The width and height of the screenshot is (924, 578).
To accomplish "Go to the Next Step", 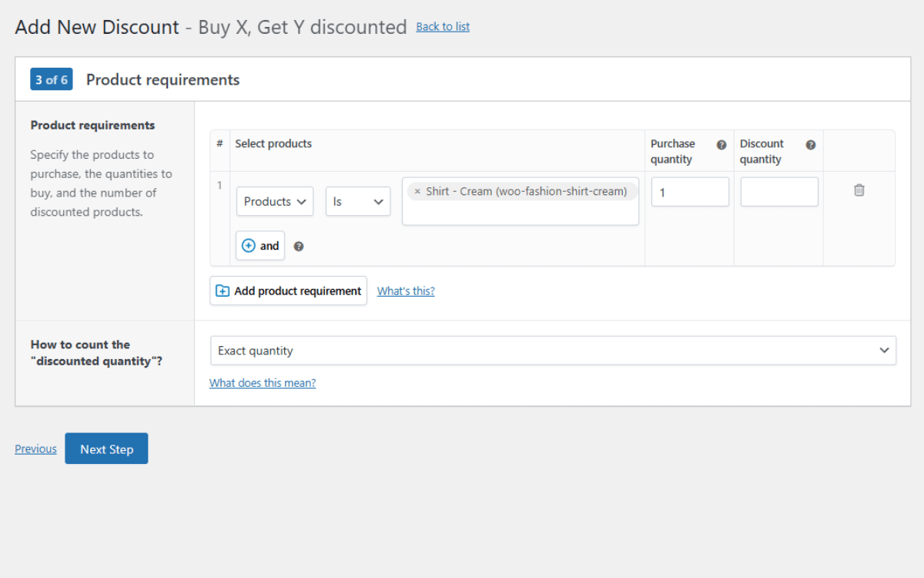I will pos(106,449).
